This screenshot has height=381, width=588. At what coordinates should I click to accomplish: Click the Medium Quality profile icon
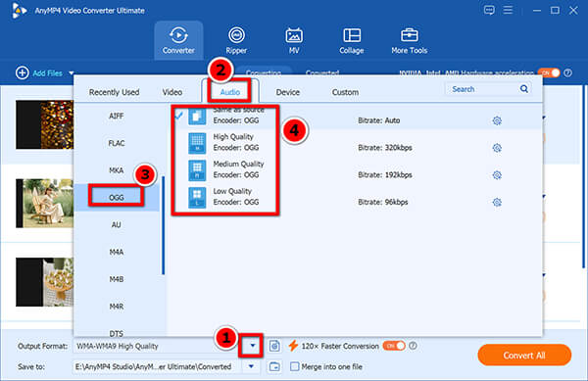197,170
